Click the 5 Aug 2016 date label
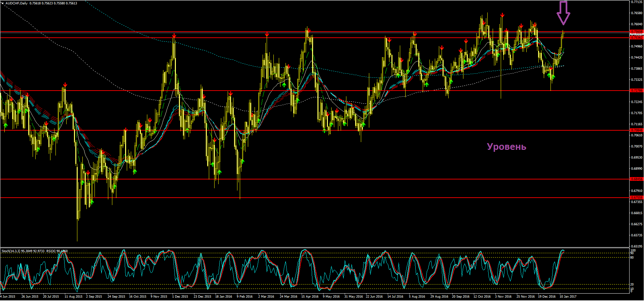644x301 pixels. pyautogui.click(x=417, y=297)
